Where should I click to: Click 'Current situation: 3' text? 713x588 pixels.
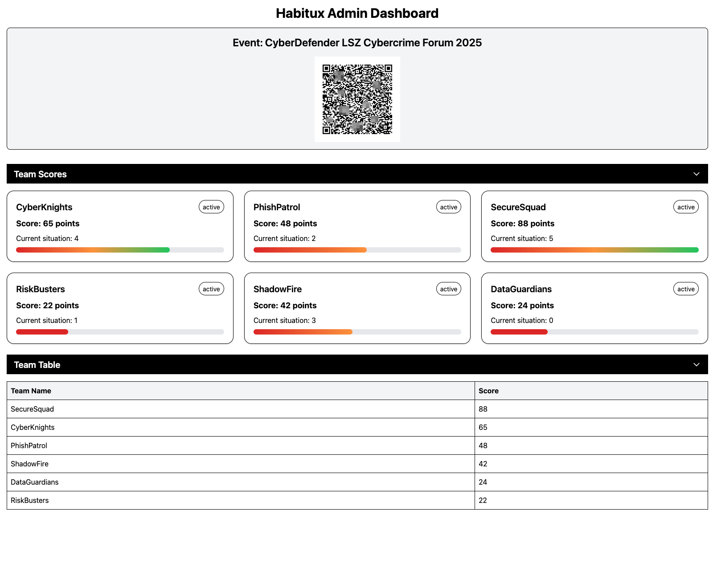pos(285,320)
